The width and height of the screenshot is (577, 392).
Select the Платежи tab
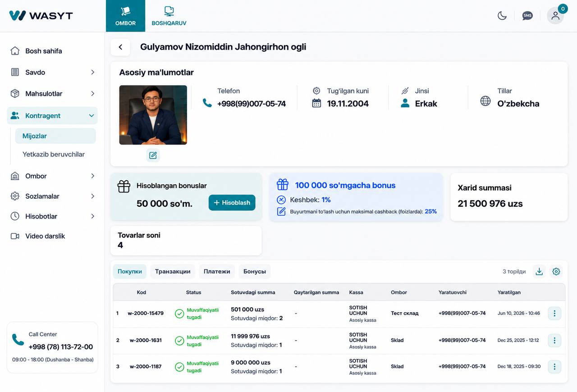217,271
